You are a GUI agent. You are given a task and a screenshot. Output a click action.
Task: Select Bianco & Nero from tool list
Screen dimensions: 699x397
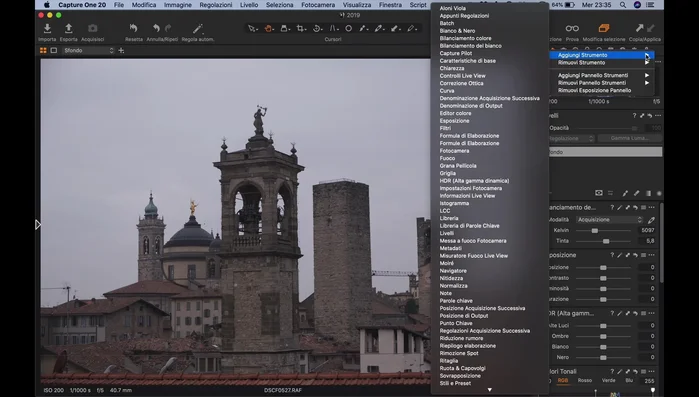457,31
